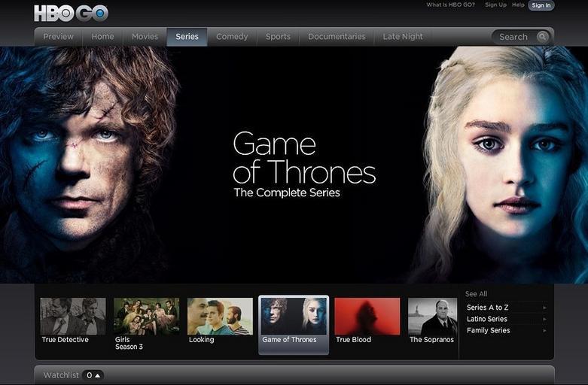The image size is (588, 385).
Task: Click the search magnifying glass icon
Action: tap(542, 37)
